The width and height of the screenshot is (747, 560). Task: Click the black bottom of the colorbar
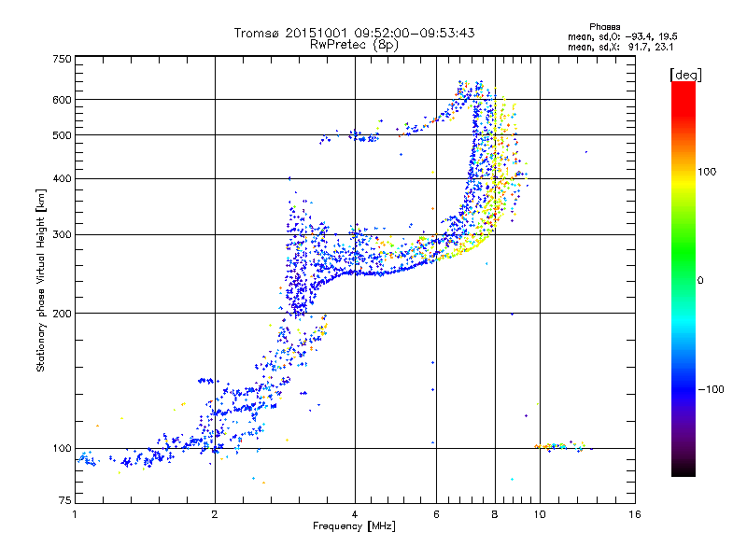click(x=684, y=469)
